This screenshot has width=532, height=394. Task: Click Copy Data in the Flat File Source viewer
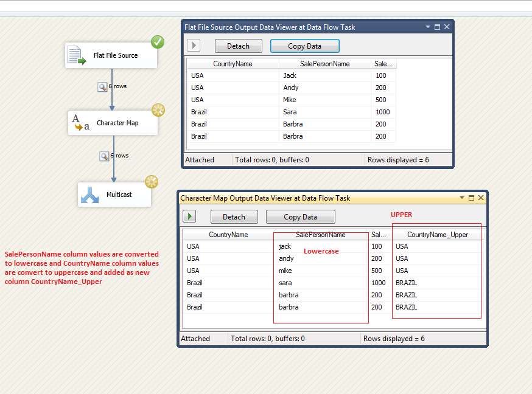coord(304,46)
